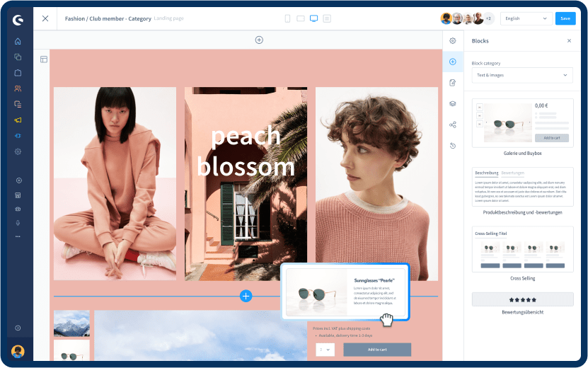Open the layout assignment share icon

tap(453, 125)
